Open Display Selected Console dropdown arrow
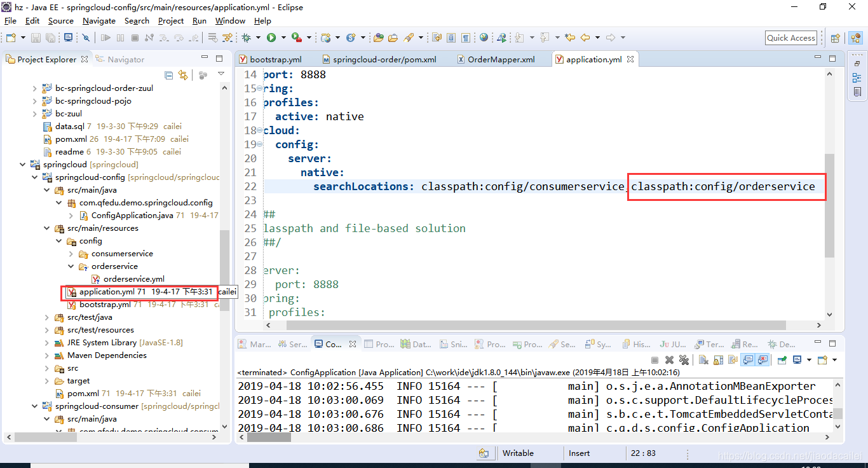This screenshot has width=868, height=468. (809, 360)
